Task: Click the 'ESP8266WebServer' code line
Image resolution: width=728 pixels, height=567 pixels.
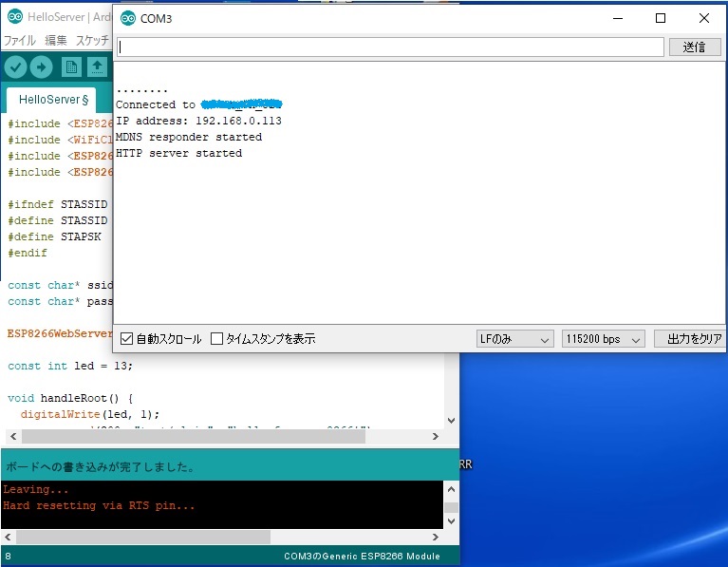Action: pyautogui.click(x=60, y=333)
